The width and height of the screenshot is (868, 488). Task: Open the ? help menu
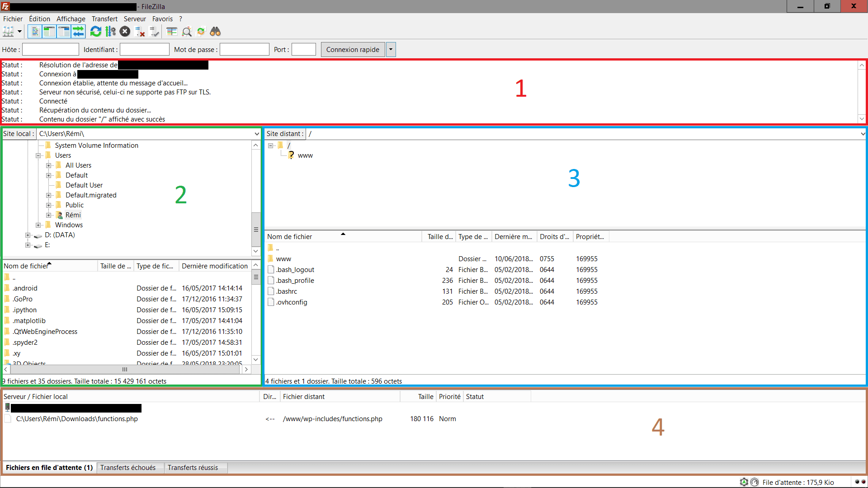181,19
